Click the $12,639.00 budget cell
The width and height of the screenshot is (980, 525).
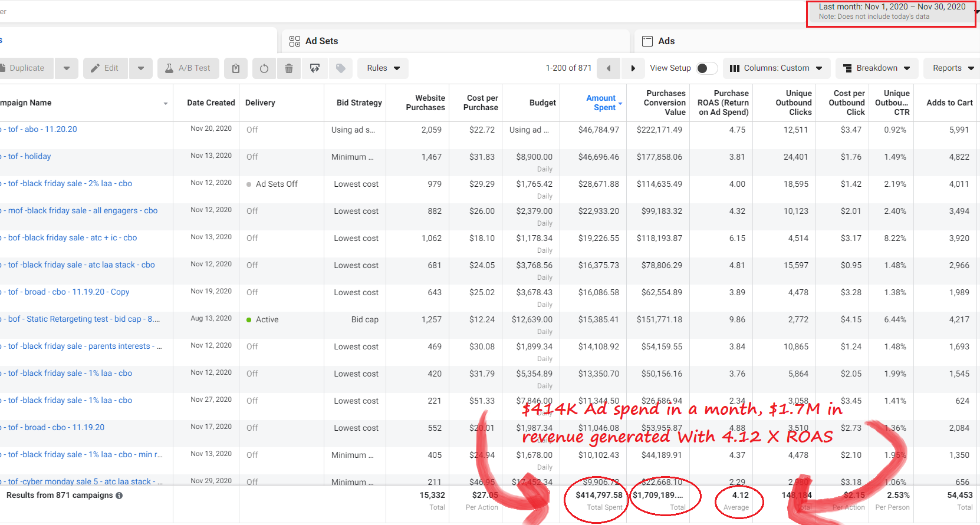click(x=532, y=319)
